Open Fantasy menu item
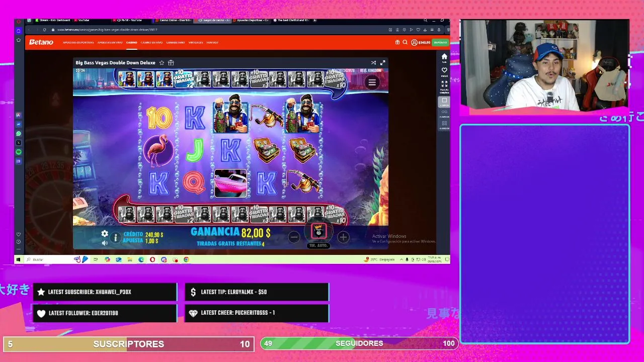 [x=212, y=42]
